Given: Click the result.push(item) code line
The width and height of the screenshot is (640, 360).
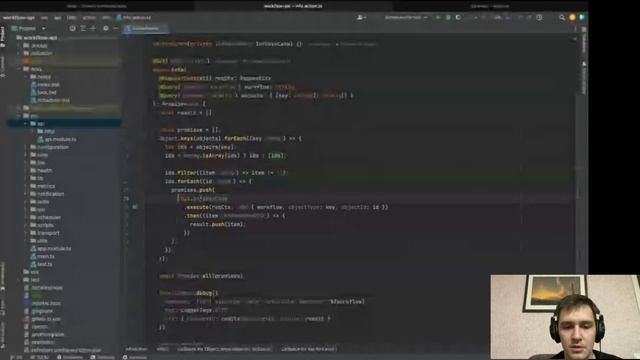Looking at the screenshot, I should pos(218,224).
